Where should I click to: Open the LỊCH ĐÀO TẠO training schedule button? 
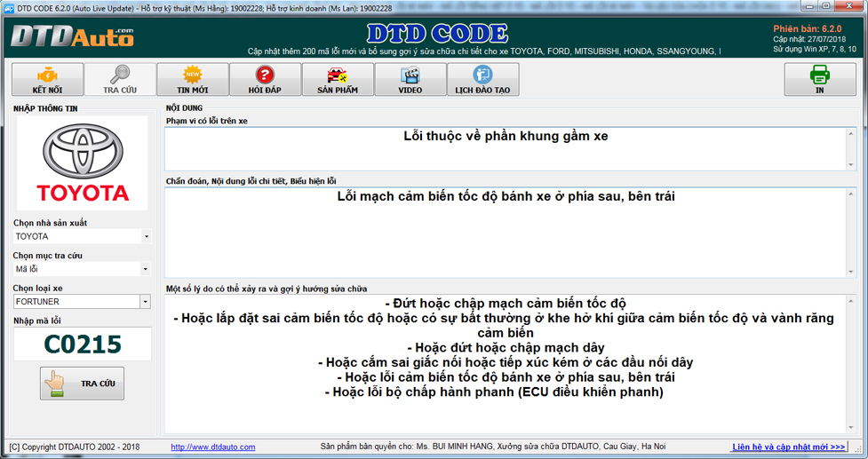[482, 80]
